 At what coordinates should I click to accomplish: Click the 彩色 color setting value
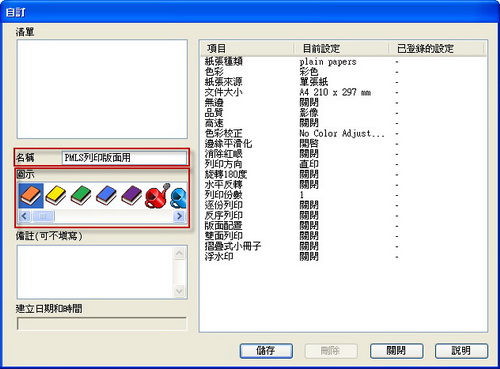(x=309, y=72)
